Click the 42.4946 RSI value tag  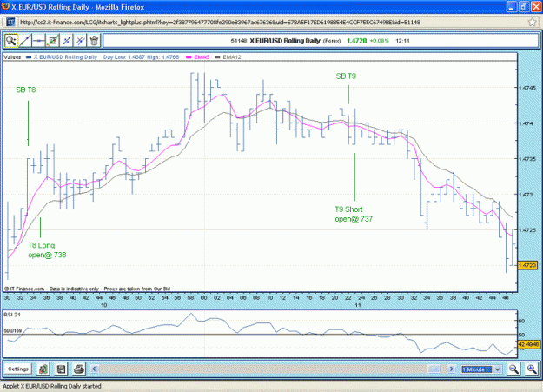[529, 344]
